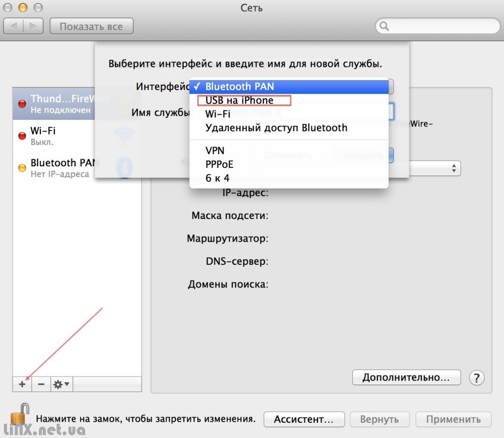Click the IP-адрес label
This screenshot has width=504, height=438.
tap(245, 192)
